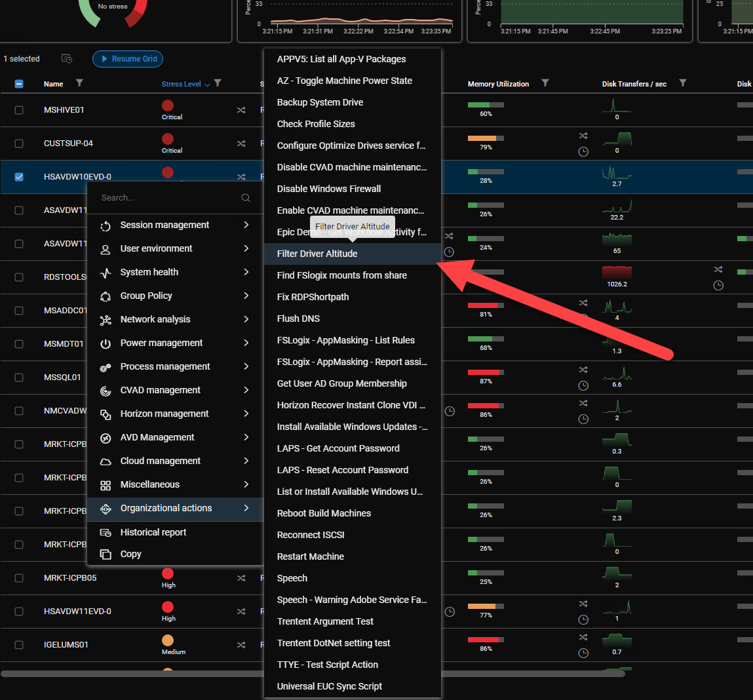753x700 pixels.
Task: Click the Name column header
Action: coord(53,84)
